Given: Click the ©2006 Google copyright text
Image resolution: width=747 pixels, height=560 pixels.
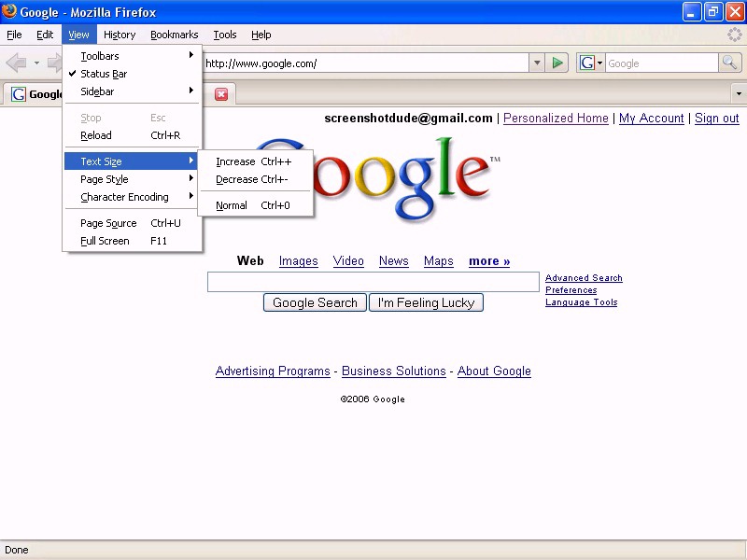Looking at the screenshot, I should point(373,399).
